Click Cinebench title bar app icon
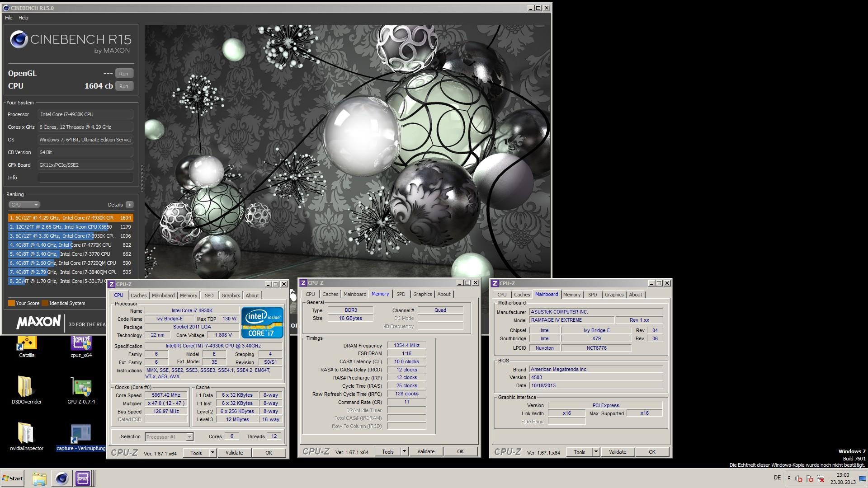This screenshot has width=868, height=488. 6,8
